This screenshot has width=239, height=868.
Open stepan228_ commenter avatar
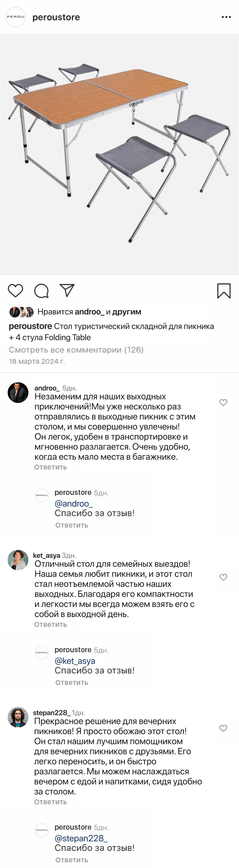18,717
